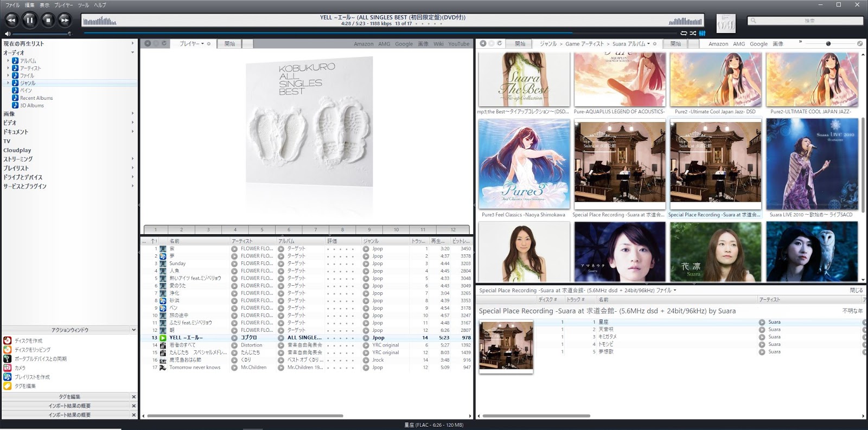
Task: Collapse the オーディオ section arrow
Action: 132,53
